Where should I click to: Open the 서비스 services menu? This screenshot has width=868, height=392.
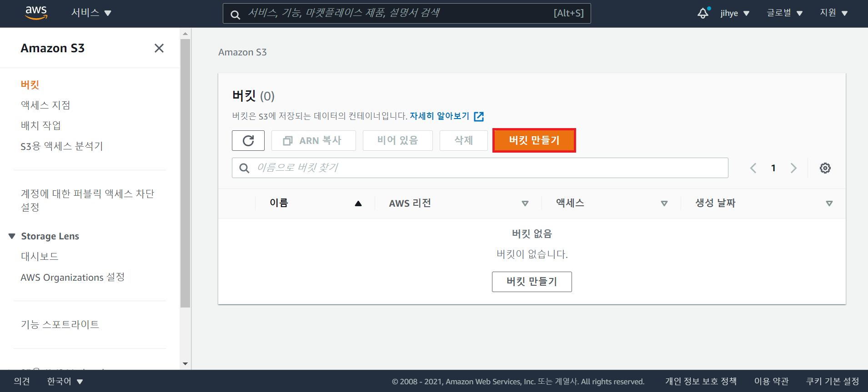(x=91, y=13)
